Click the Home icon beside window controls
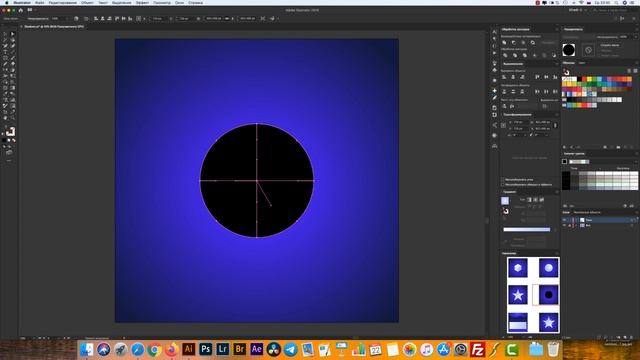The width and height of the screenshot is (640, 360). pyautogui.click(x=20, y=10)
